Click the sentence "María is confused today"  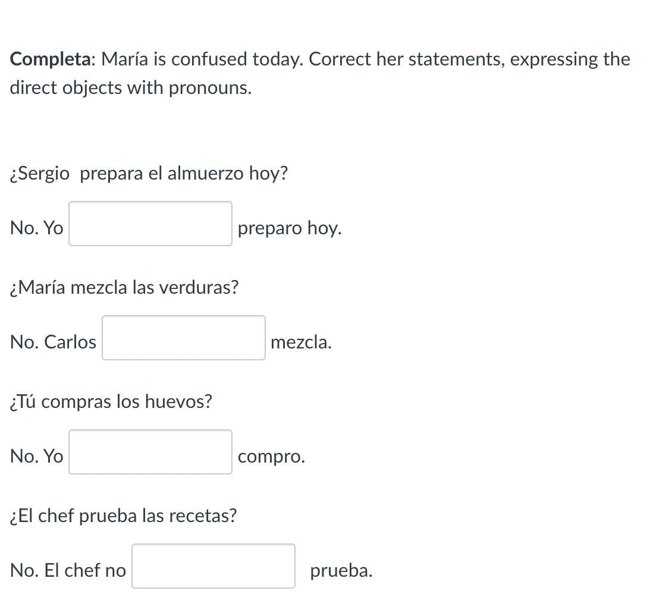click(x=201, y=59)
